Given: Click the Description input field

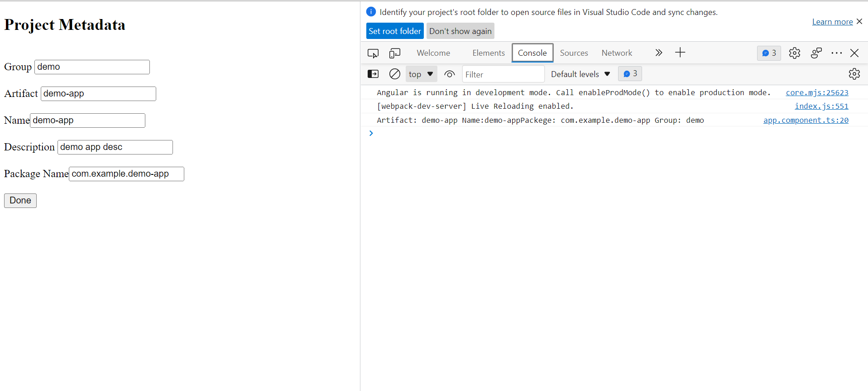Looking at the screenshot, I should 115,147.
